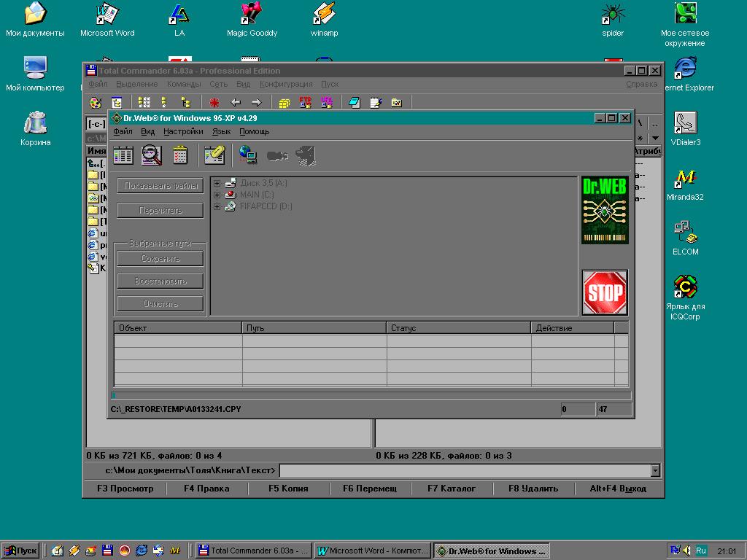Open the command line history dropdown arrow

click(x=655, y=470)
